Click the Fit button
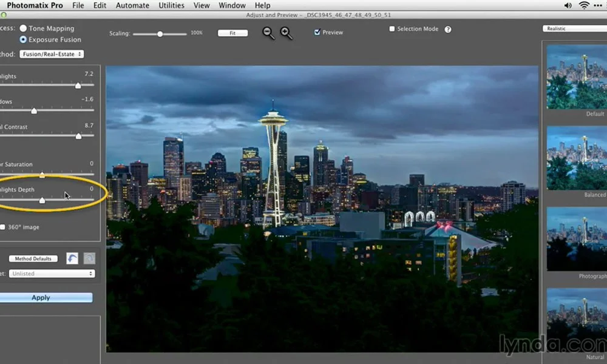607x364 pixels. pos(232,33)
